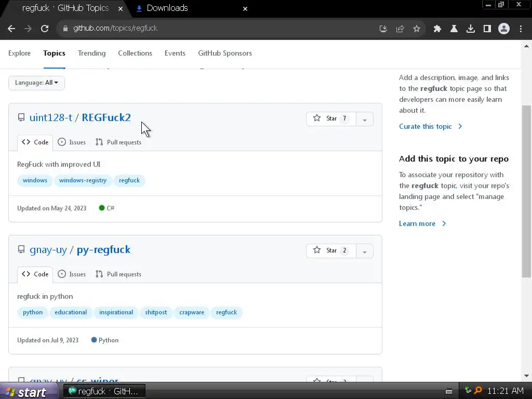Open the Windows start button
532x399 pixels.
click(29, 392)
